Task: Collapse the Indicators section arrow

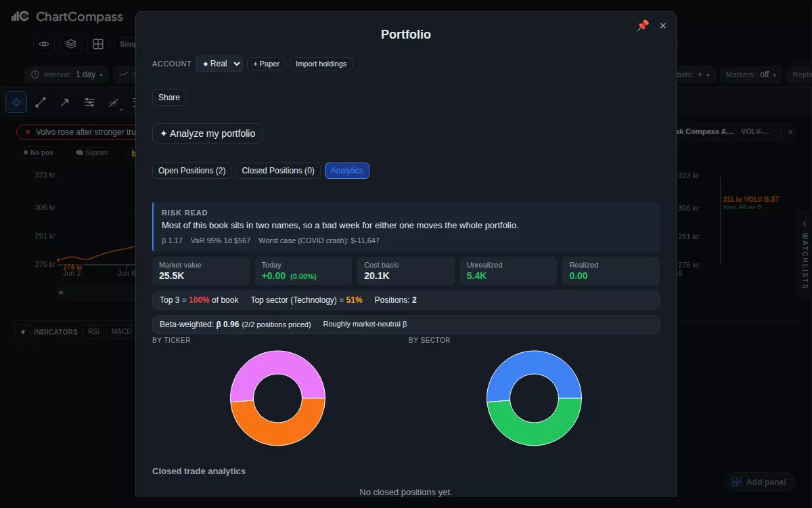Action: coord(23,332)
